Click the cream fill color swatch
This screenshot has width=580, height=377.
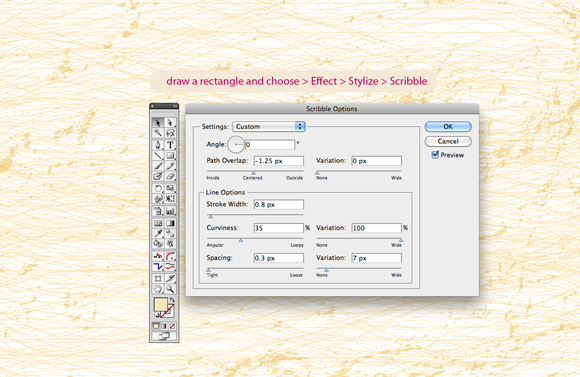[x=161, y=304]
